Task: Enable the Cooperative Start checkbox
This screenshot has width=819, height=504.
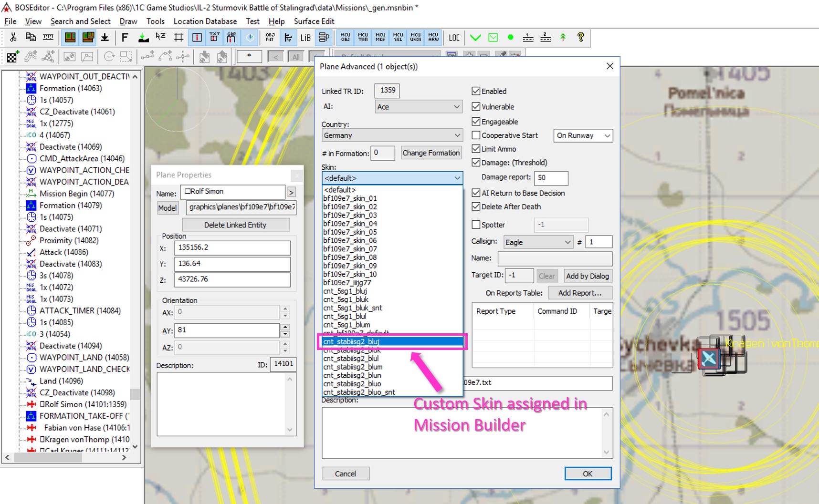Action: (x=476, y=135)
